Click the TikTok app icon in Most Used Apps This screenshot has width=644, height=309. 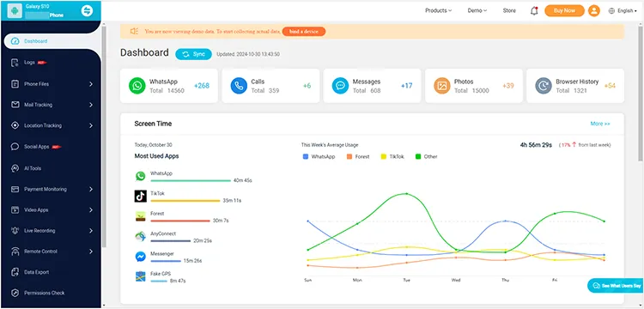[141, 197]
